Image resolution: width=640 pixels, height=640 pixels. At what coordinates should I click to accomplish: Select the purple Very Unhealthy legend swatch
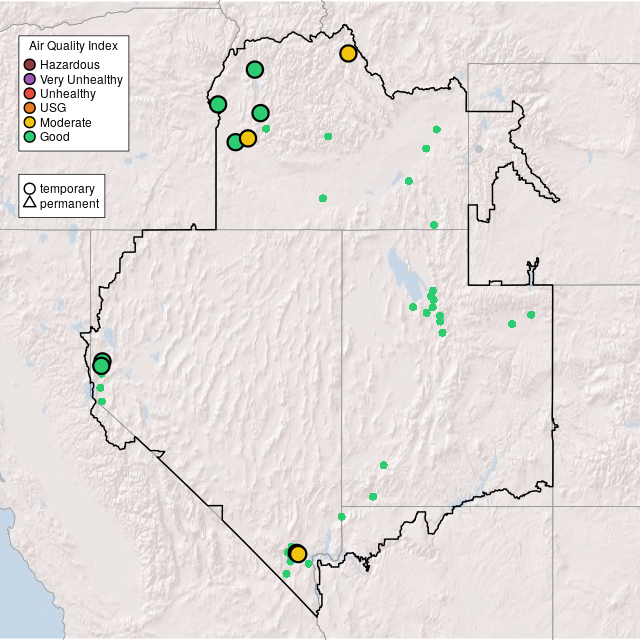click(30, 79)
